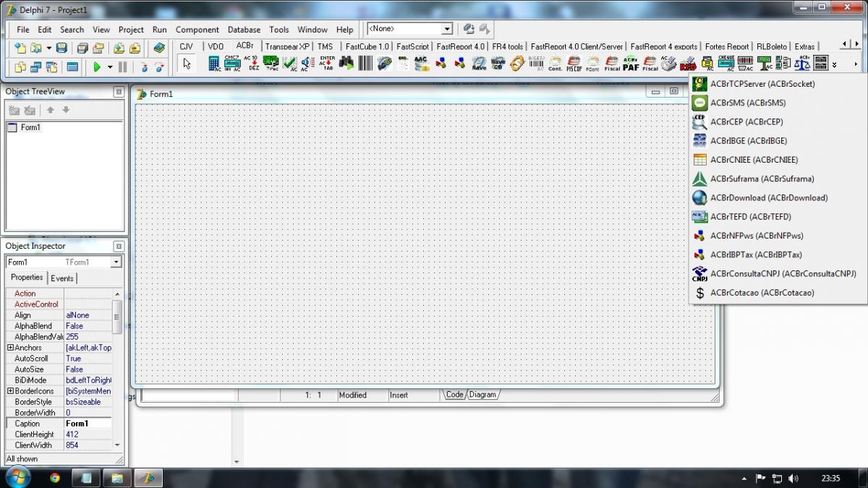868x488 pixels.
Task: Click the Step Over debug icon
Action: tap(159, 67)
